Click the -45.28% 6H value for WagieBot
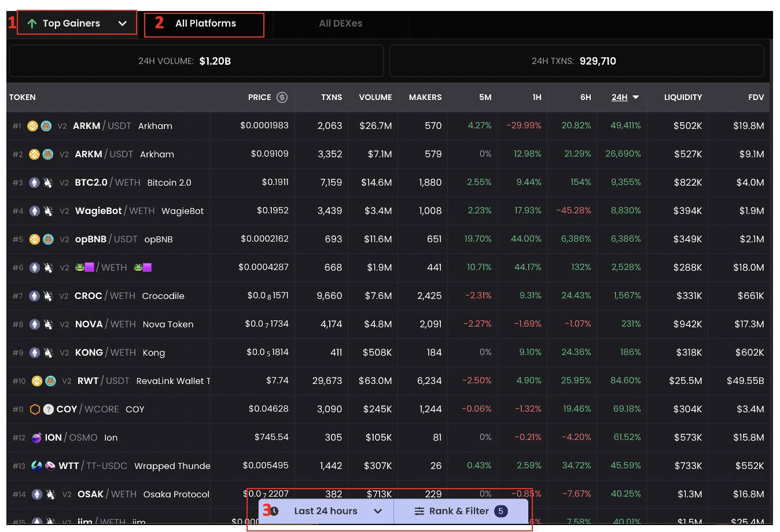Screen dimensions: 780x532 [573, 210]
